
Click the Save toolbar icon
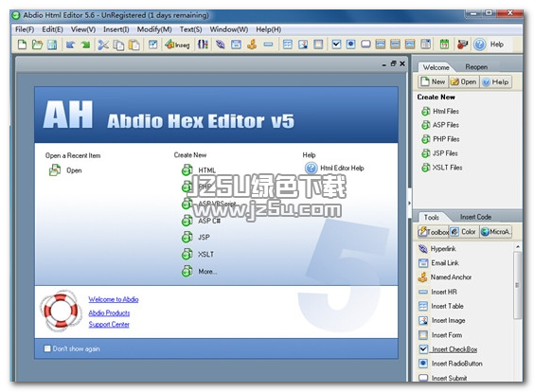click(52, 45)
